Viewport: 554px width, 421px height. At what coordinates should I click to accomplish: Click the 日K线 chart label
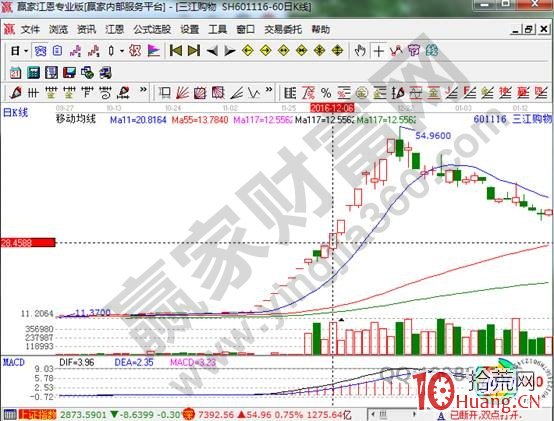pos(15,113)
